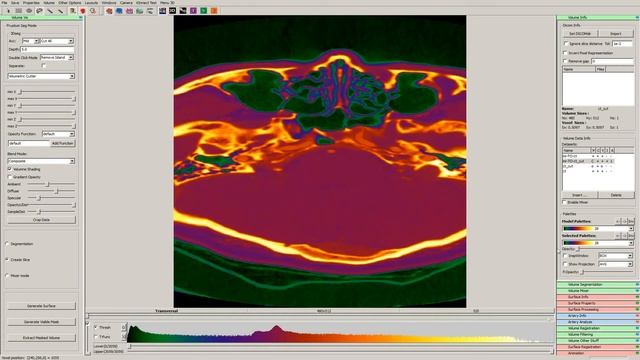The height and width of the screenshot is (360, 640).
Task: Click the Generate Surface button
Action: pyautogui.click(x=41, y=306)
